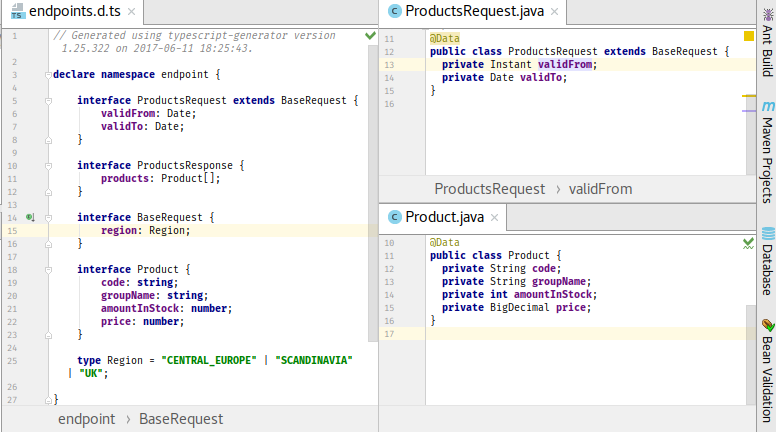
Task: Click 'products: Product[];' on line 11
Action: 161,178
